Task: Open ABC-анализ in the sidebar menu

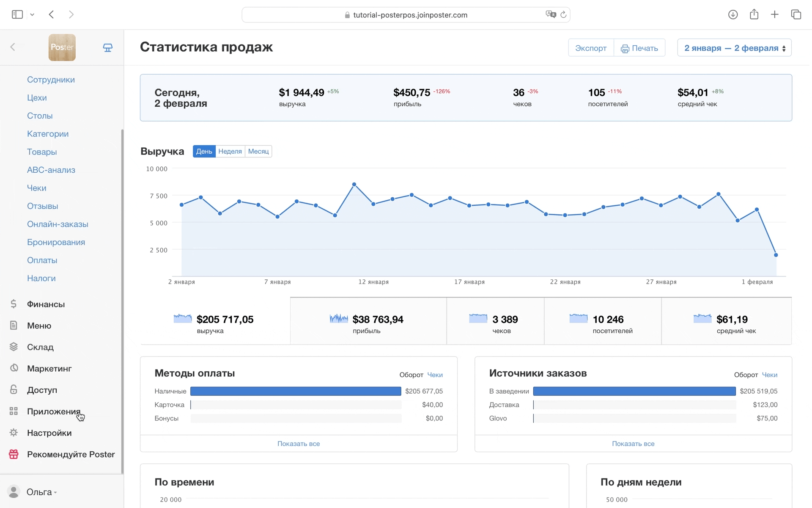Action: pos(51,170)
